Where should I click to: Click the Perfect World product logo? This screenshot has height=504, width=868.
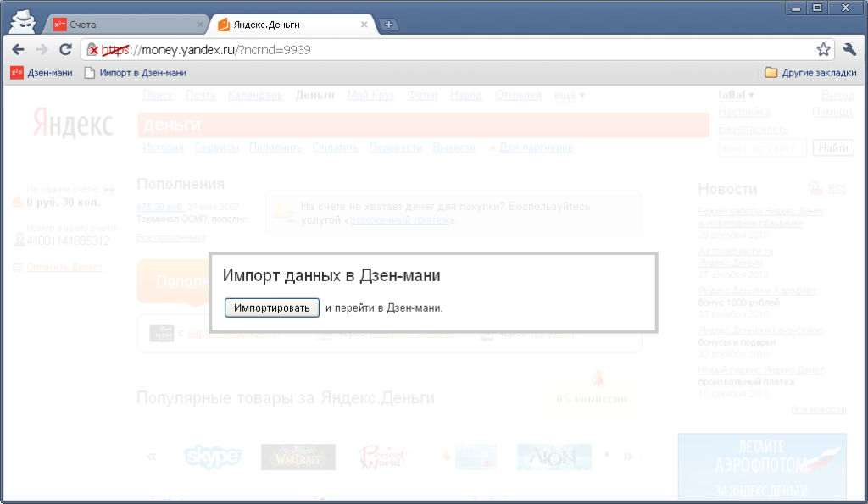(382, 457)
